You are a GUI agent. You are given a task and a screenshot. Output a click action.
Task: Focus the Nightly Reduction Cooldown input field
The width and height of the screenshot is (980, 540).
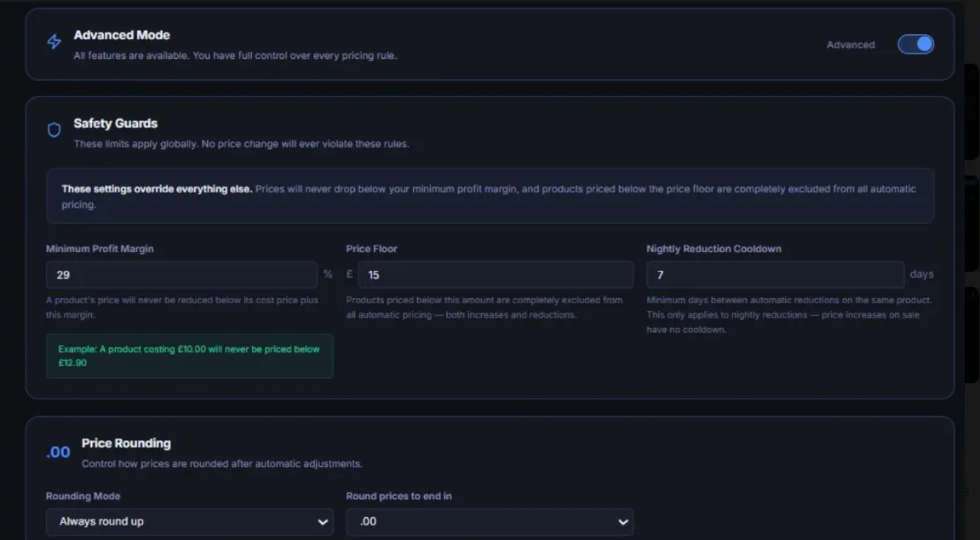pos(775,275)
